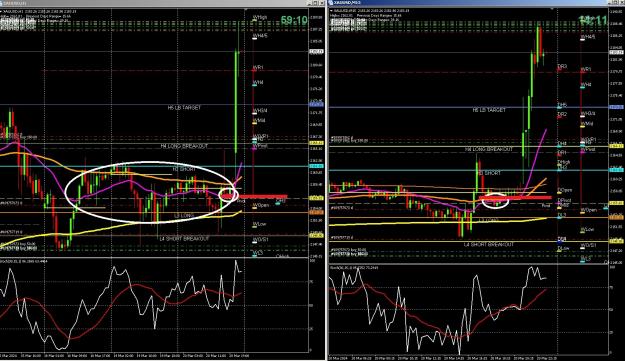This screenshot has height=361, width=625.
Task: Click H5 LB TARGET label on M15 chart
Action: pos(489,110)
